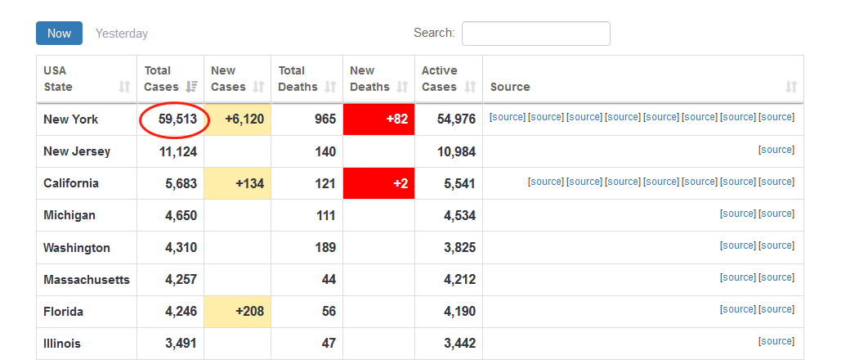868x360 pixels.
Task: Sort by New Cases arrow icon
Action: coord(258,87)
